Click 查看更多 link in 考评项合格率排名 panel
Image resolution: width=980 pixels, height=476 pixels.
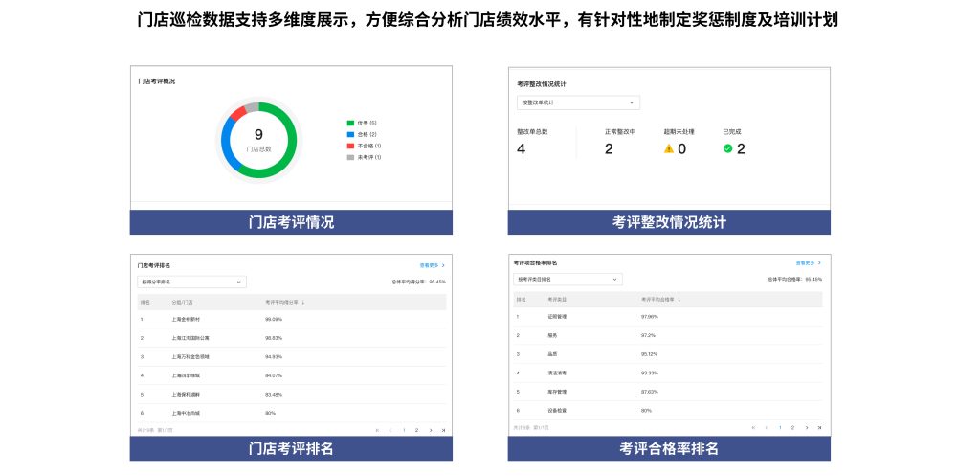click(x=809, y=261)
